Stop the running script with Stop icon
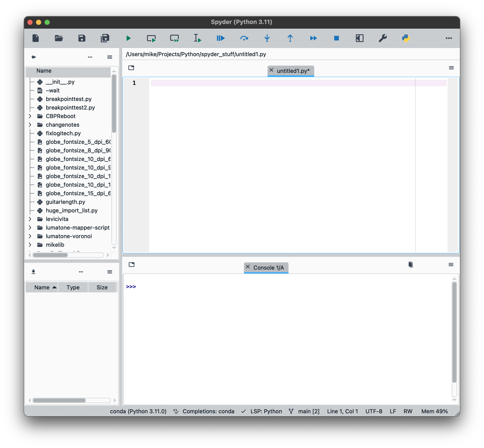 (x=336, y=38)
